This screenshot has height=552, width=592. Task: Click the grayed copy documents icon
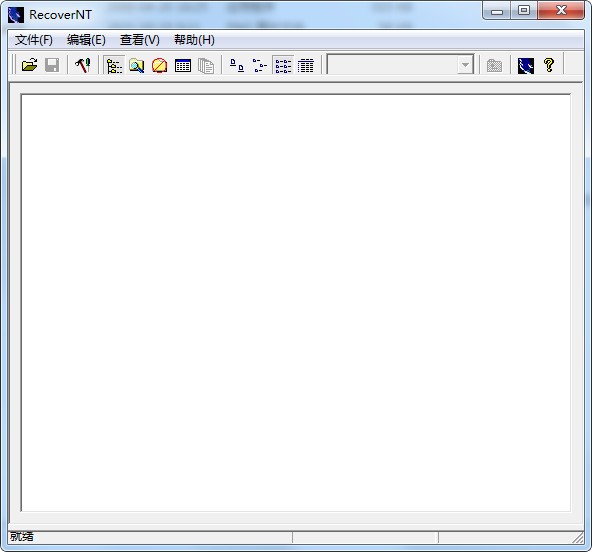[x=206, y=65]
